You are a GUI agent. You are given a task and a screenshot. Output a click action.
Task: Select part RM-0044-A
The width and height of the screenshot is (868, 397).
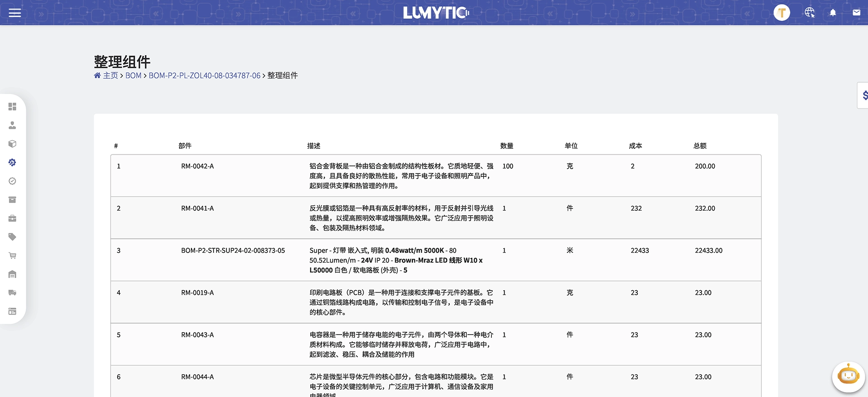tap(198, 377)
